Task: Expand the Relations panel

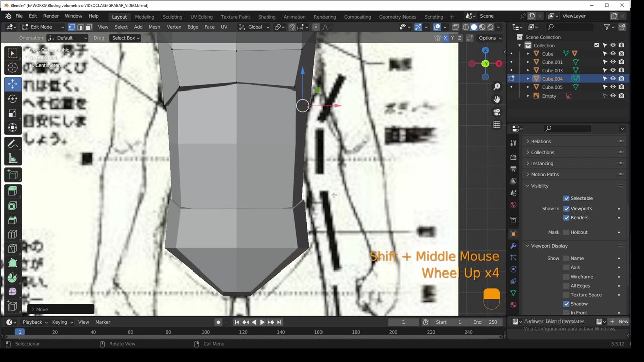Action: click(x=574, y=141)
